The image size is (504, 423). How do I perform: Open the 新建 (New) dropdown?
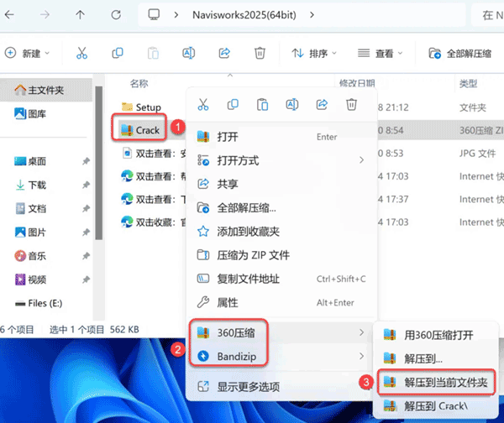[28, 53]
